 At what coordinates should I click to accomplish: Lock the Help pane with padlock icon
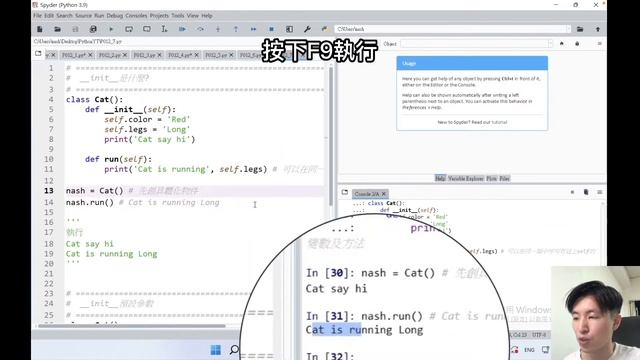pos(577,44)
